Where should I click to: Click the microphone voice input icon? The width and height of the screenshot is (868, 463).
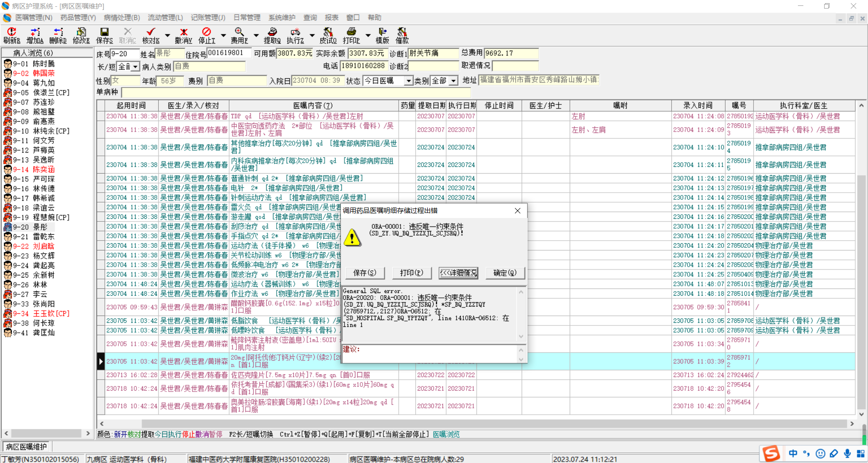click(847, 454)
